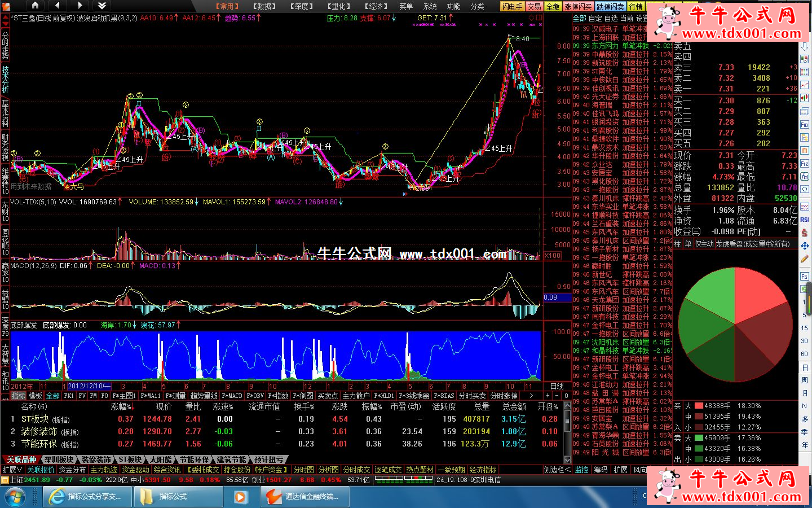Toggle the 单 display mode
Viewport: 812px width, 508px height.
[x=688, y=244]
